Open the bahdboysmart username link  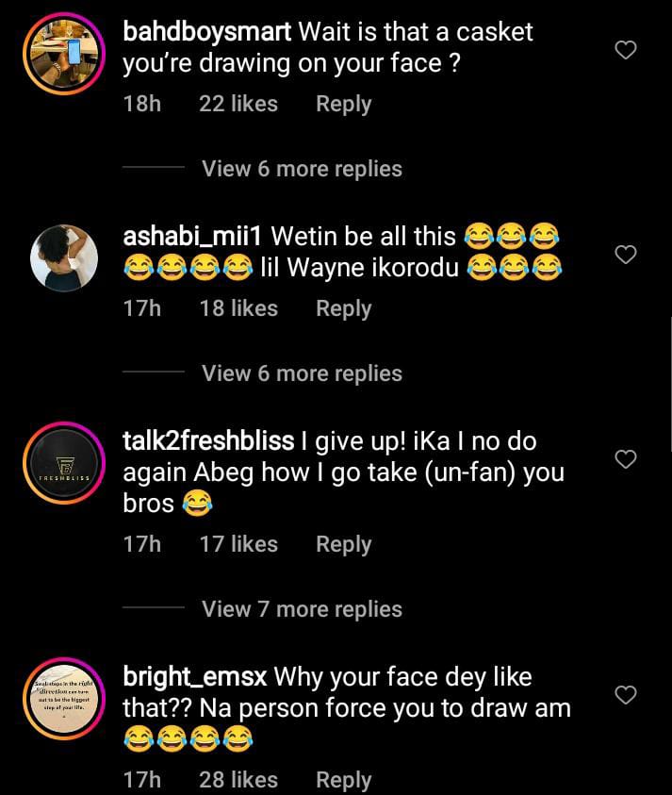pyautogui.click(x=206, y=32)
